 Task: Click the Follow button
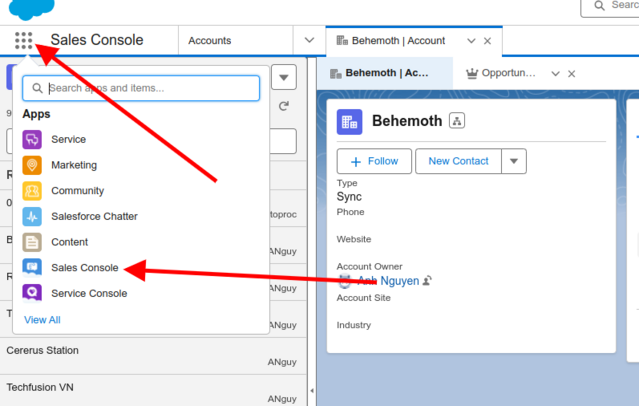click(374, 161)
